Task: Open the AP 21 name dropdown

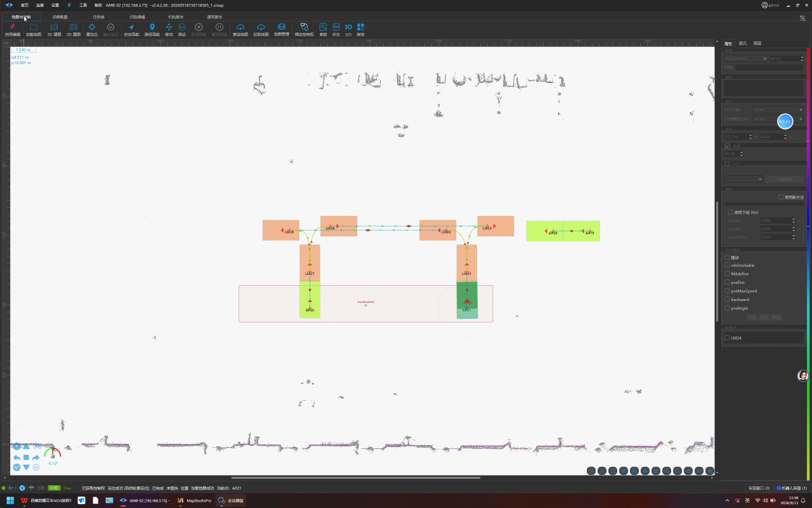Action: (x=787, y=58)
